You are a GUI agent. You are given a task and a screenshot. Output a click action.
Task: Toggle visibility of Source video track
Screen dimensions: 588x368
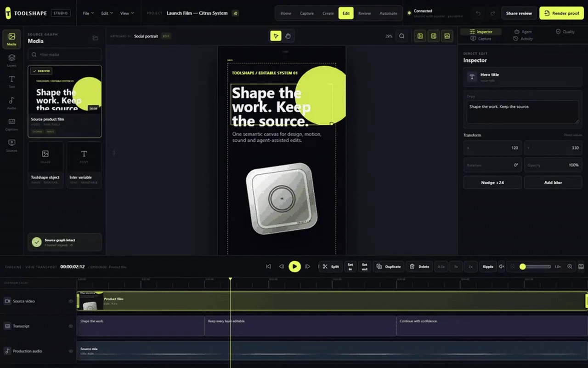point(71,301)
